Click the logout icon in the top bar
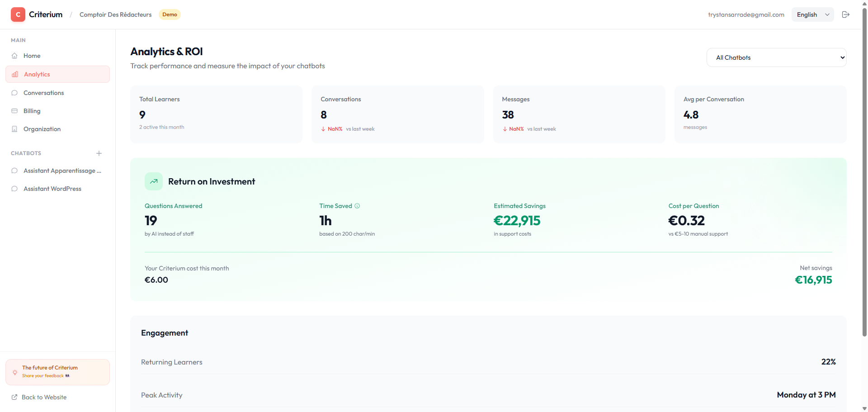This screenshot has width=868, height=412. click(x=846, y=14)
